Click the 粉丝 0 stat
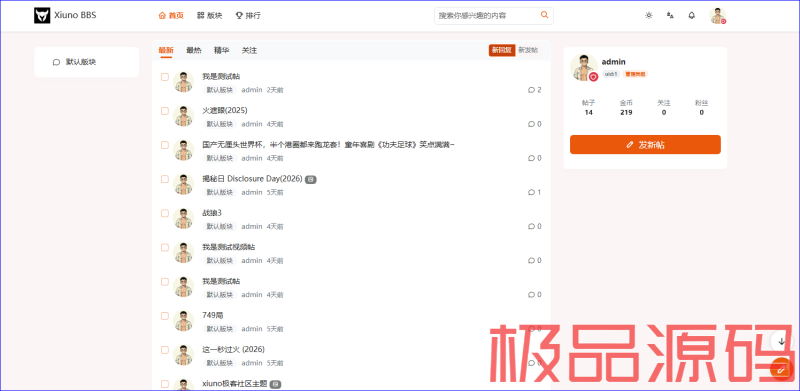This screenshot has width=800, height=391. pyautogui.click(x=702, y=108)
